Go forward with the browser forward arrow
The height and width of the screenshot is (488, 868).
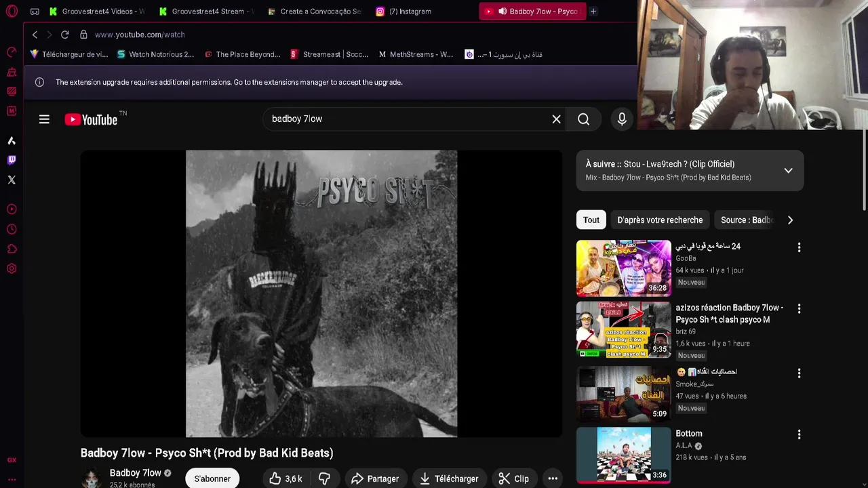click(49, 35)
